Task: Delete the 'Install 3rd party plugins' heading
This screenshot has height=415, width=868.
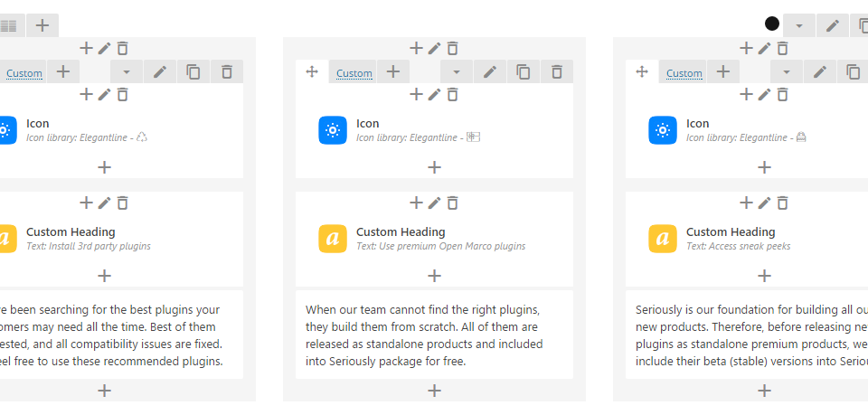Action: click(122, 203)
